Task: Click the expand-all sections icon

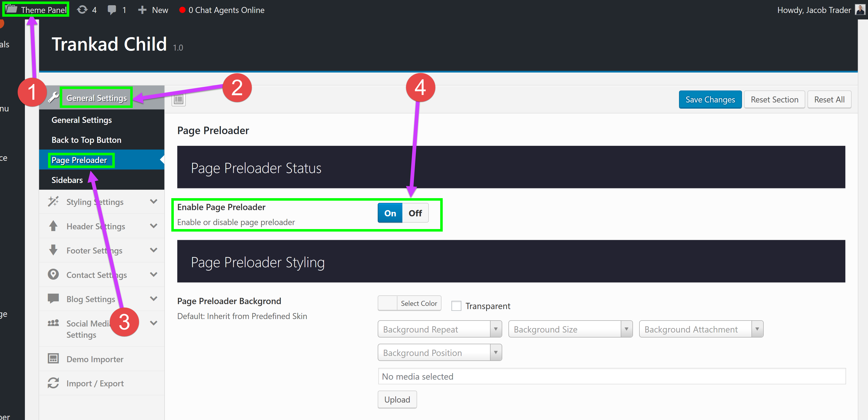Action: pyautogui.click(x=179, y=99)
